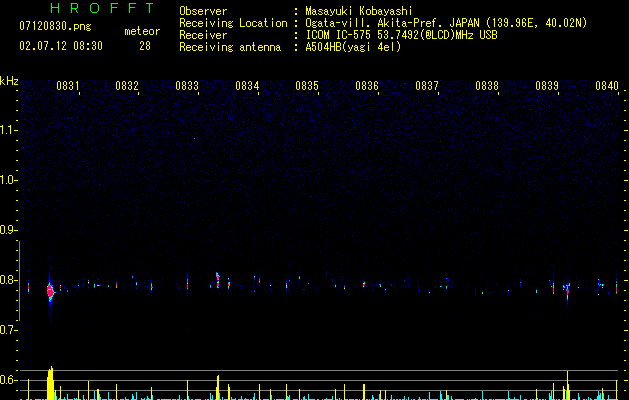The width and height of the screenshot is (629, 400).
Task: Click ICOM IC-575 receiver frequency text
Action: click(x=401, y=35)
